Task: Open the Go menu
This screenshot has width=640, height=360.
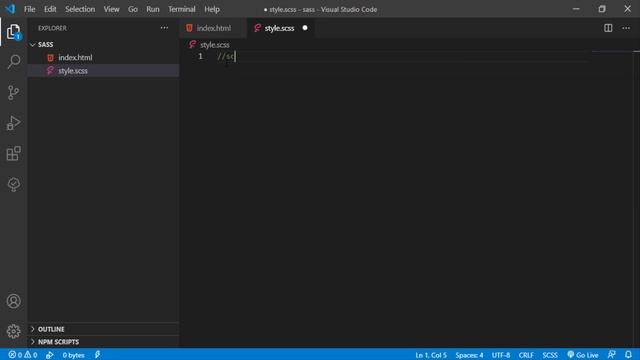Action: click(x=133, y=9)
